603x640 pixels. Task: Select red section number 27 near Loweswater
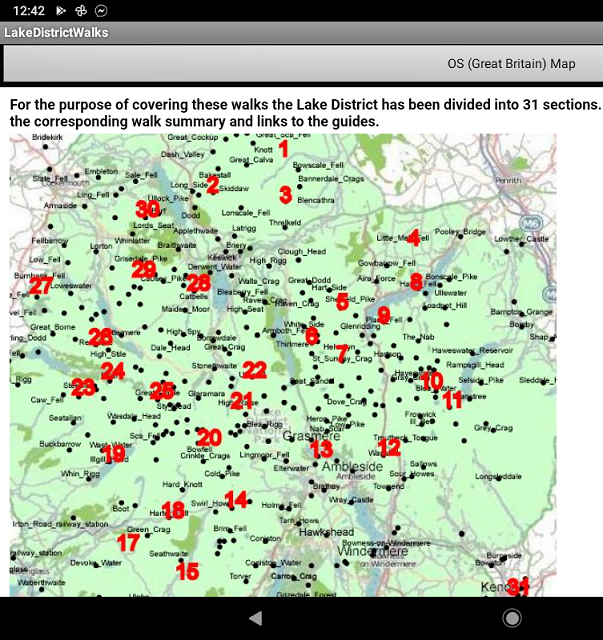[x=41, y=285]
